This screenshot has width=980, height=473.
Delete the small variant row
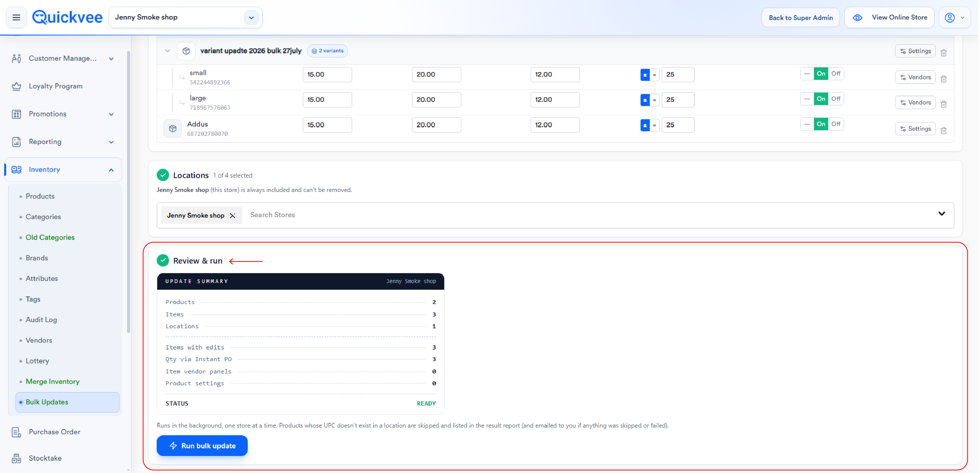(943, 79)
